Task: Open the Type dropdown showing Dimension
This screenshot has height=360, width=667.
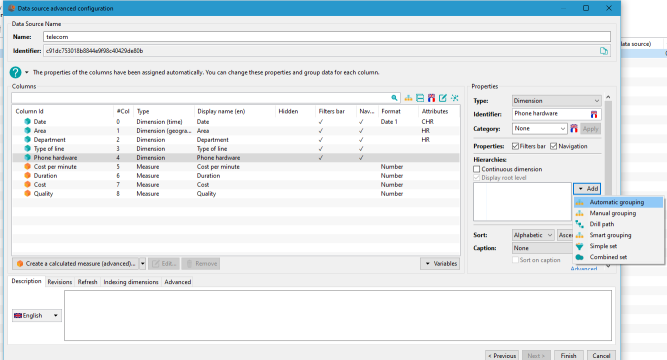Action: tap(556, 101)
